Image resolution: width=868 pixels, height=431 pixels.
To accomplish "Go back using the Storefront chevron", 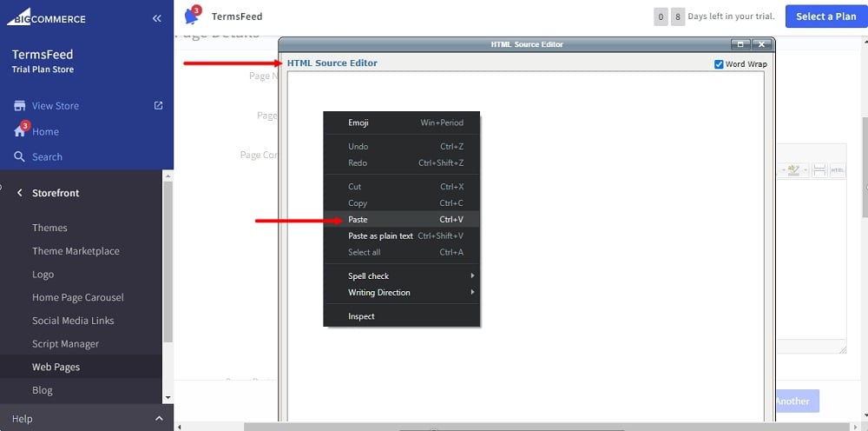I will tap(20, 193).
